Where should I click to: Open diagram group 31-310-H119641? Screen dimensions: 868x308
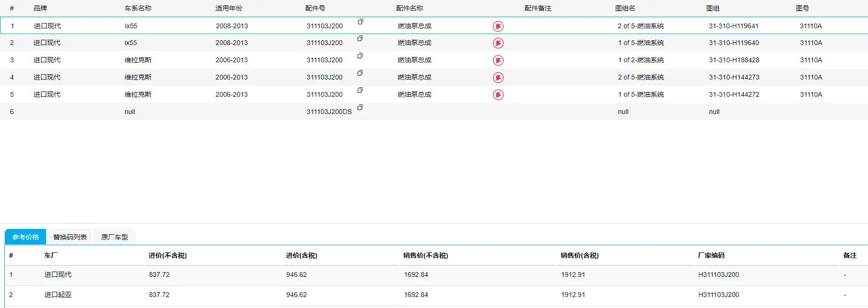[x=734, y=26]
